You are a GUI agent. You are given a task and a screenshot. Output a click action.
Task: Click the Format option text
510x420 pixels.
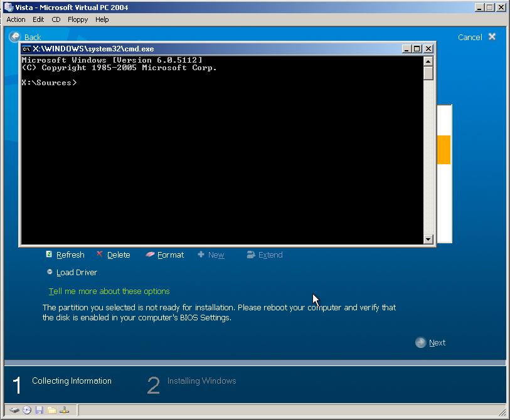171,255
